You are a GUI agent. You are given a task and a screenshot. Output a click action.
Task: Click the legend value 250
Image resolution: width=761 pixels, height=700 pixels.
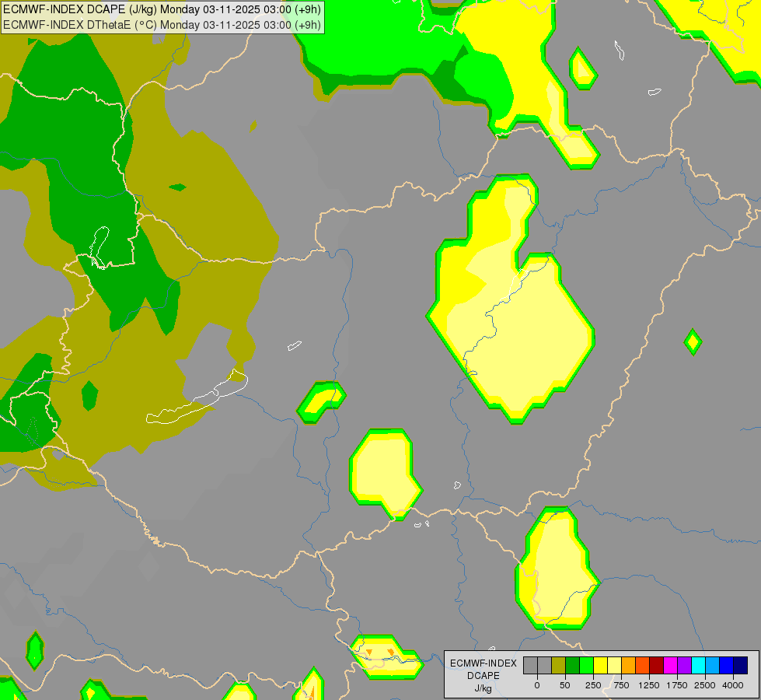click(593, 685)
